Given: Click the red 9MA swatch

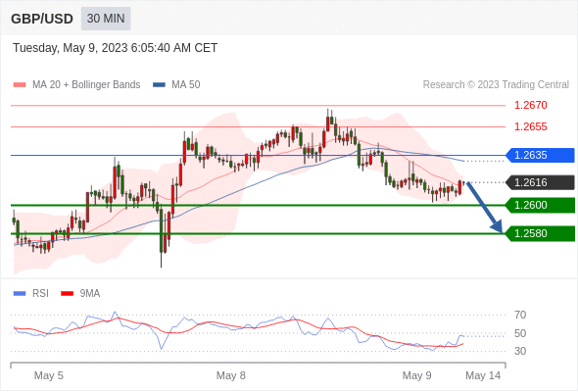Looking at the screenshot, I should point(67,294).
